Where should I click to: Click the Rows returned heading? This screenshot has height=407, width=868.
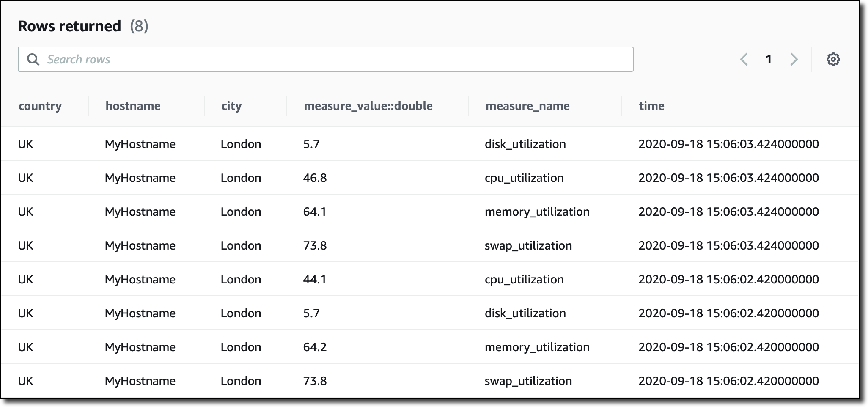pyautogui.click(x=70, y=26)
